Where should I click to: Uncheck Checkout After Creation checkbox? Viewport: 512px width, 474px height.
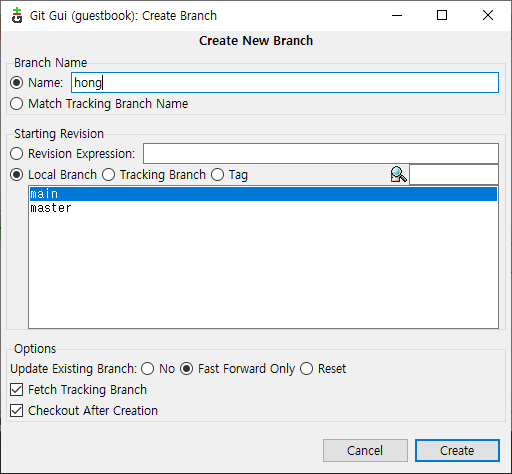(x=16, y=411)
